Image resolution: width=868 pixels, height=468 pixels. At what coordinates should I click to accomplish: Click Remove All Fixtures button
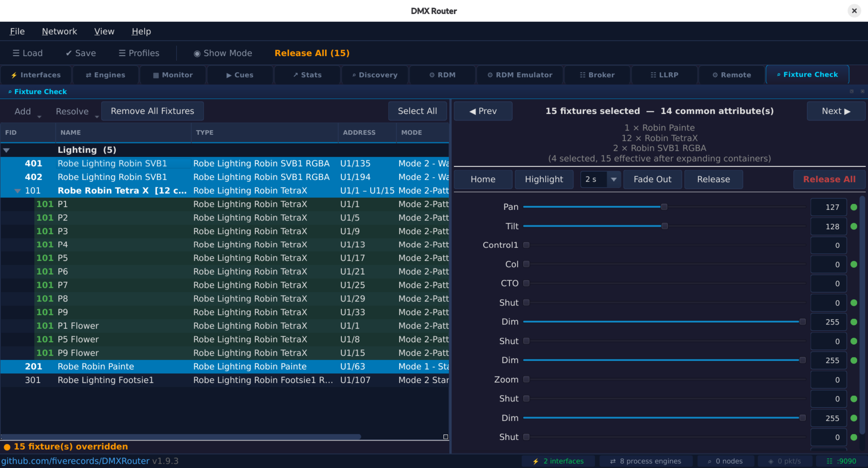coord(152,111)
